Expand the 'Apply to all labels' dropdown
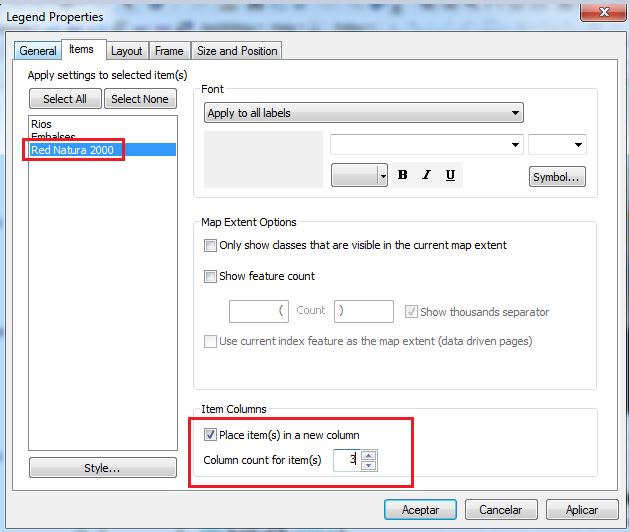Viewport: 629px width, 532px height. click(x=363, y=113)
